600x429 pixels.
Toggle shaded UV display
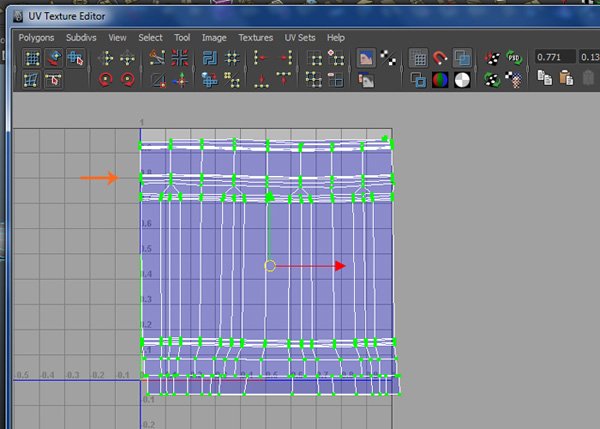pyautogui.click(x=462, y=58)
